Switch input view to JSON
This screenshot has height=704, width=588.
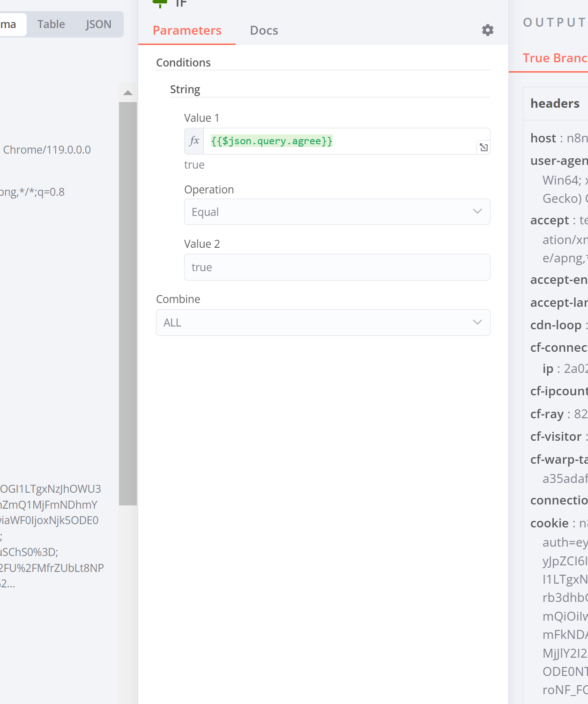(98, 24)
